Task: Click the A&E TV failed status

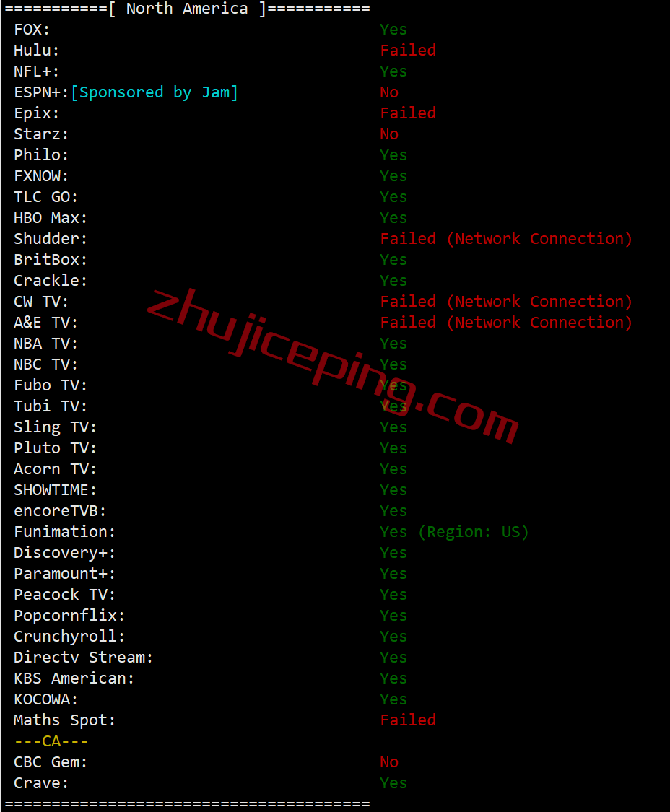Action: point(505,323)
